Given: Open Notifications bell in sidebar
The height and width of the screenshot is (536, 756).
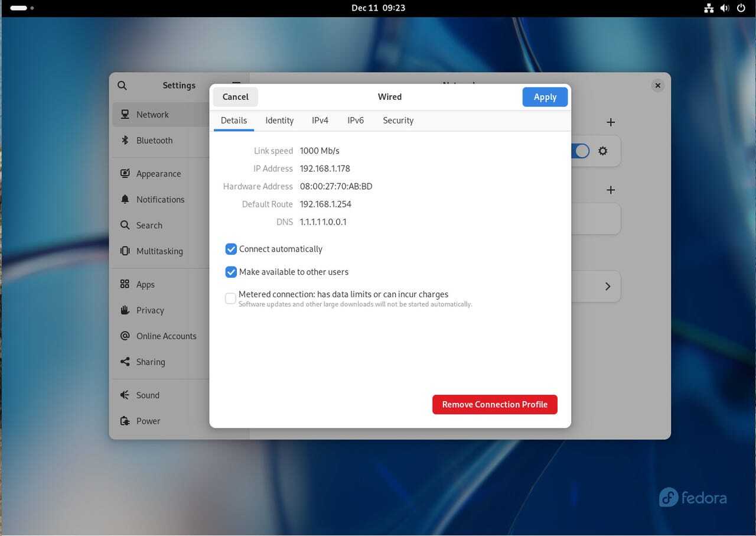Looking at the screenshot, I should 125,199.
